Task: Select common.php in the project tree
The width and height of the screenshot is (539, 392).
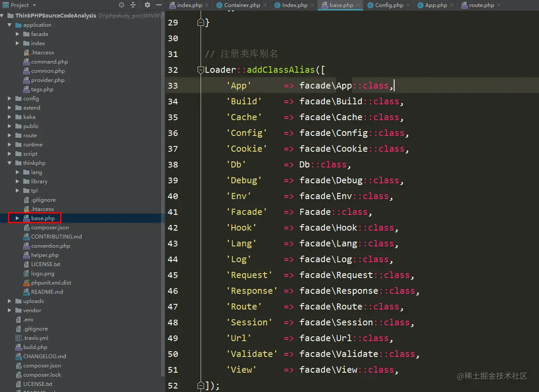Action: (48, 71)
